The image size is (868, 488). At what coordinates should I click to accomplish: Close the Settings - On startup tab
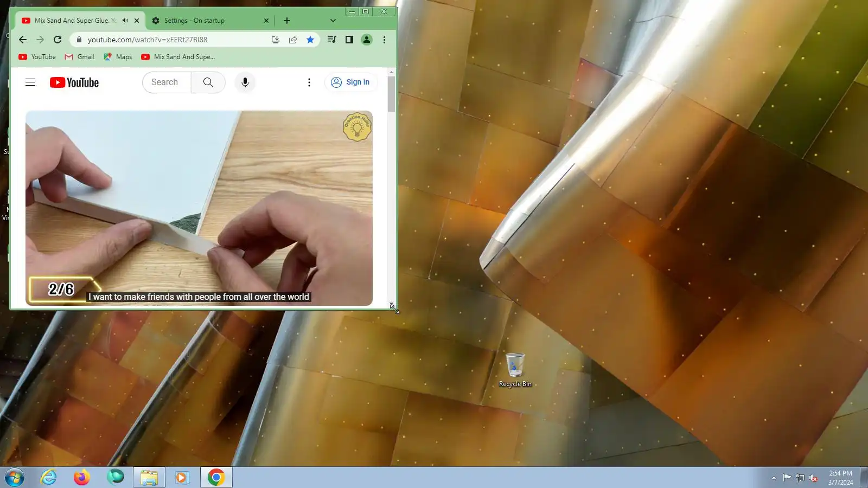266,21
